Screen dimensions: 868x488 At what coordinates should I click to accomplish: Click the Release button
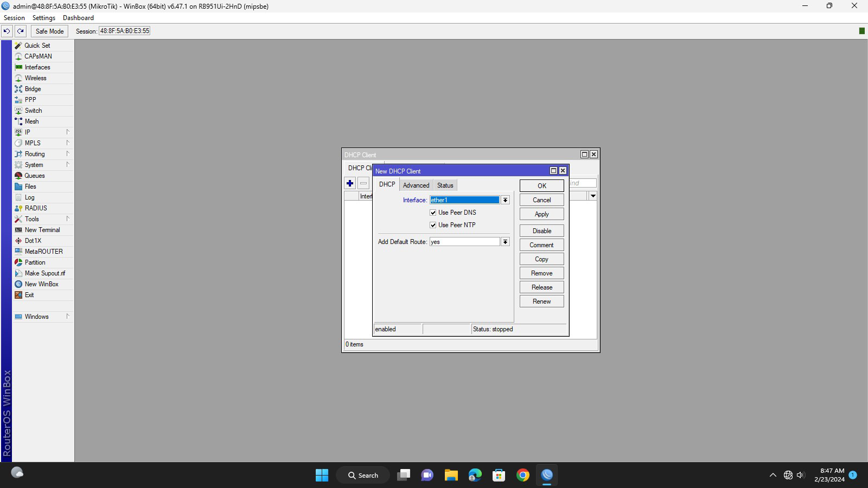tap(541, 287)
